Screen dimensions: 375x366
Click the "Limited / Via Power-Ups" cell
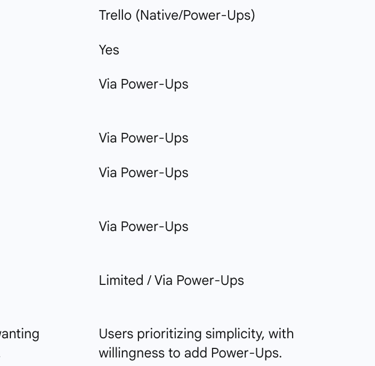tap(171, 281)
